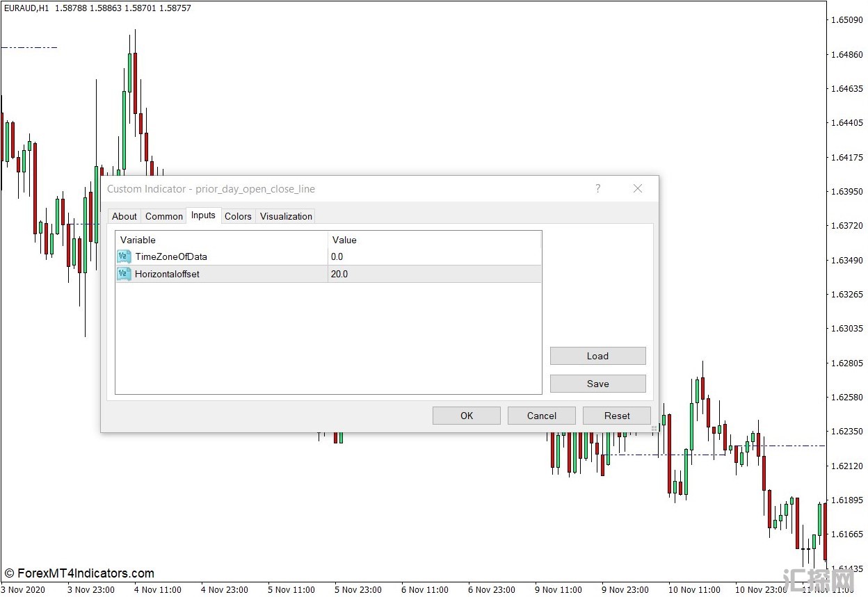Show the Visualization tab
868x597 pixels.
(x=286, y=216)
